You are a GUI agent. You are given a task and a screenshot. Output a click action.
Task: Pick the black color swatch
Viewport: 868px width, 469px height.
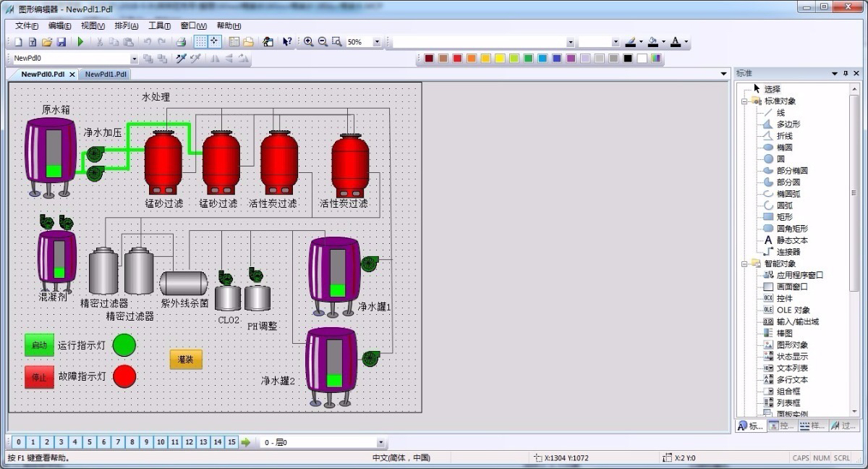[627, 59]
